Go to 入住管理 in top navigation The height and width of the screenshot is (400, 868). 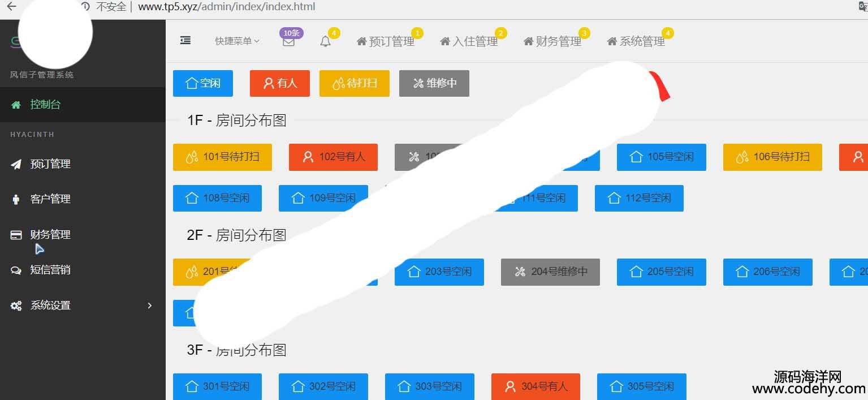pyautogui.click(x=469, y=41)
